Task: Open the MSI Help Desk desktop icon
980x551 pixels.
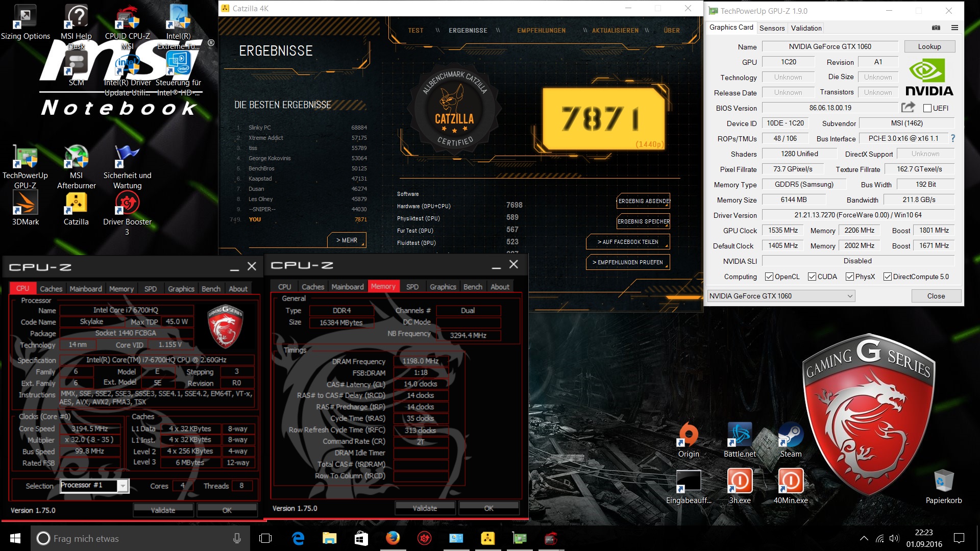Action: pyautogui.click(x=76, y=26)
